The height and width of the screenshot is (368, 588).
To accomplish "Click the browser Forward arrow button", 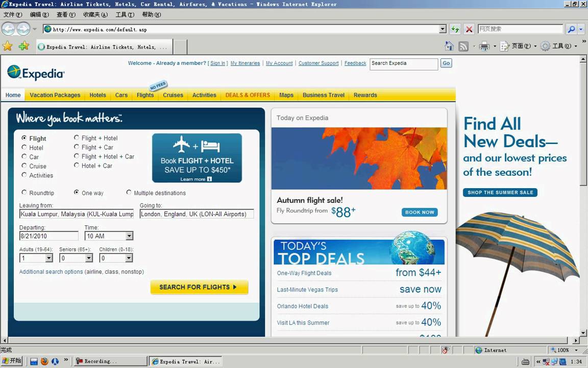I will click(23, 29).
